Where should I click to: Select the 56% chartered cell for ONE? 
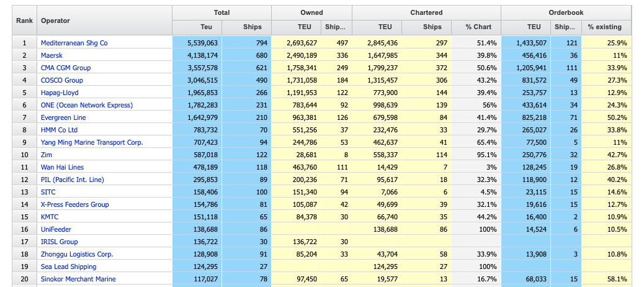[476, 105]
